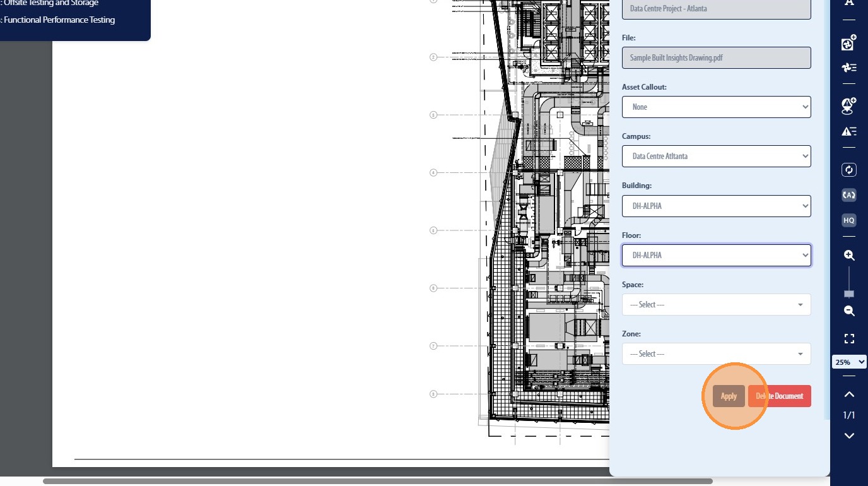Open the Building dropdown
The width and height of the screenshot is (868, 486).
pyautogui.click(x=717, y=206)
